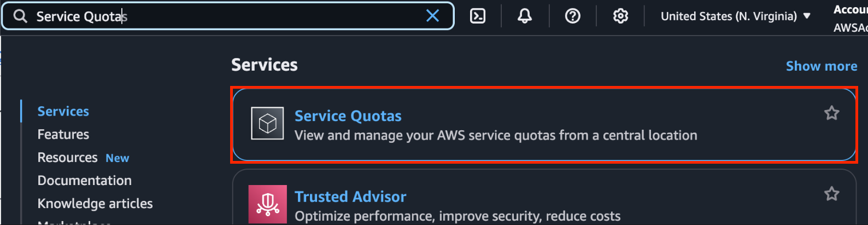
Task: Select the Documentation filter category
Action: [84, 181]
